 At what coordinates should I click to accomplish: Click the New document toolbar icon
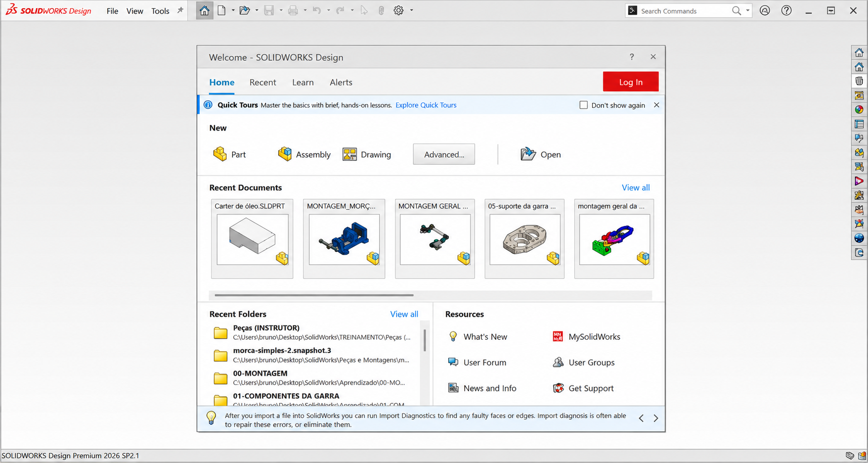222,11
